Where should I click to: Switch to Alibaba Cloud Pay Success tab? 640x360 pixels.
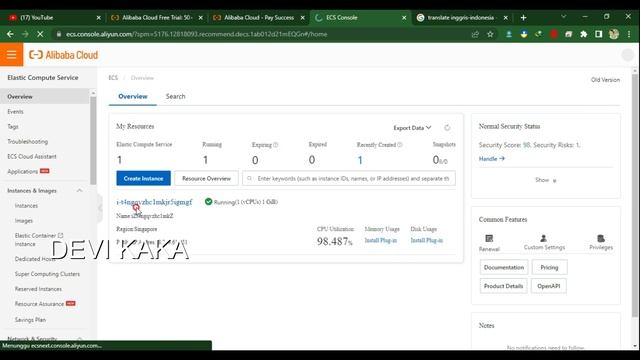(259, 18)
